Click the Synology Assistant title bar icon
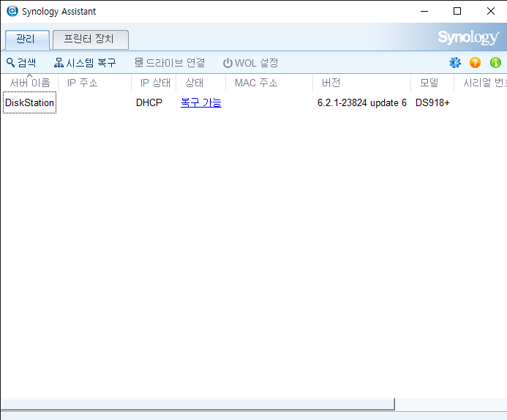 point(12,11)
